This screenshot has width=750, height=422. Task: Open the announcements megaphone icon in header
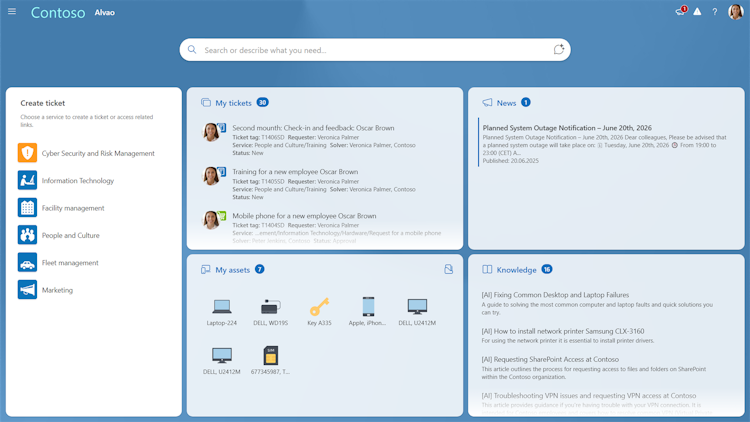680,11
